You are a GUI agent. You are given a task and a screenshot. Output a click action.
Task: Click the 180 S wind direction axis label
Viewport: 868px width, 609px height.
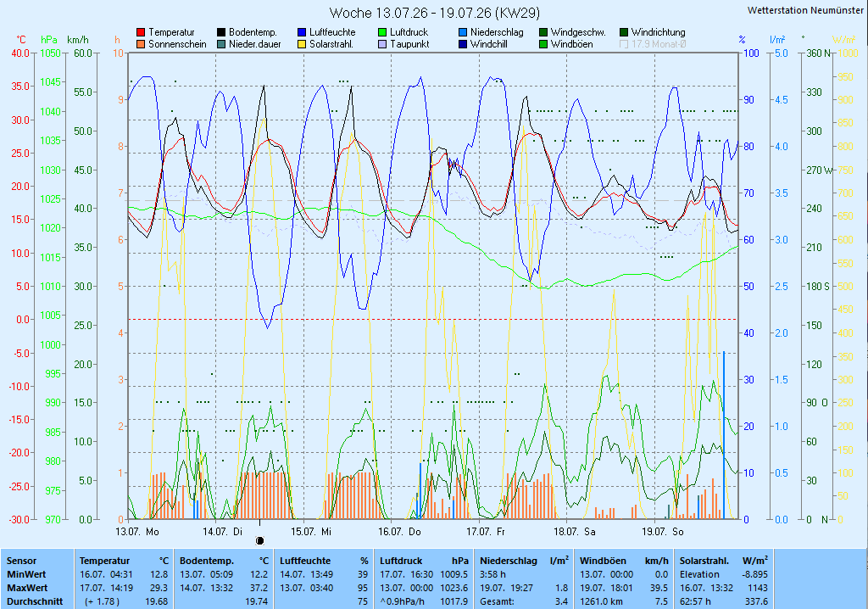(819, 287)
